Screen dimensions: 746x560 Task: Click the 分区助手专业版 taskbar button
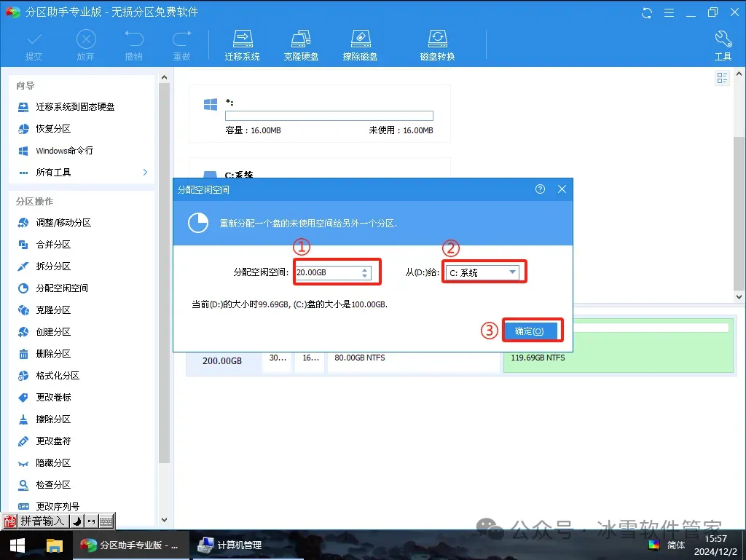point(130,545)
